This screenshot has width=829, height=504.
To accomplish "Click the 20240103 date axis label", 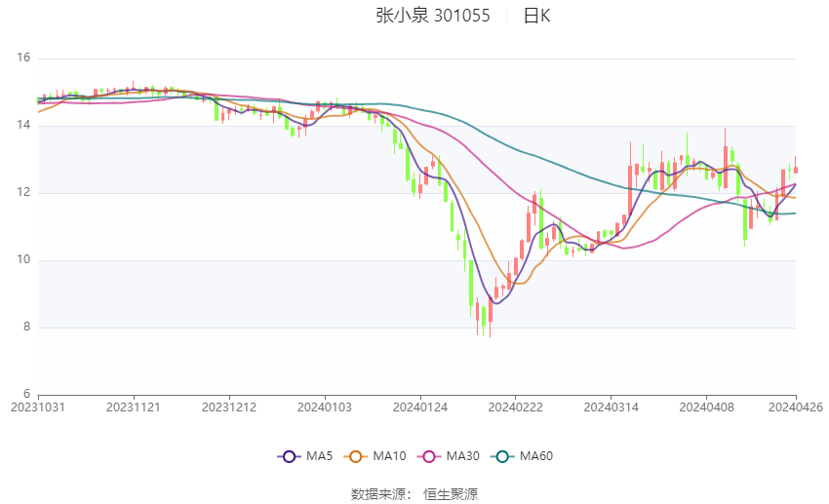I will [x=325, y=407].
